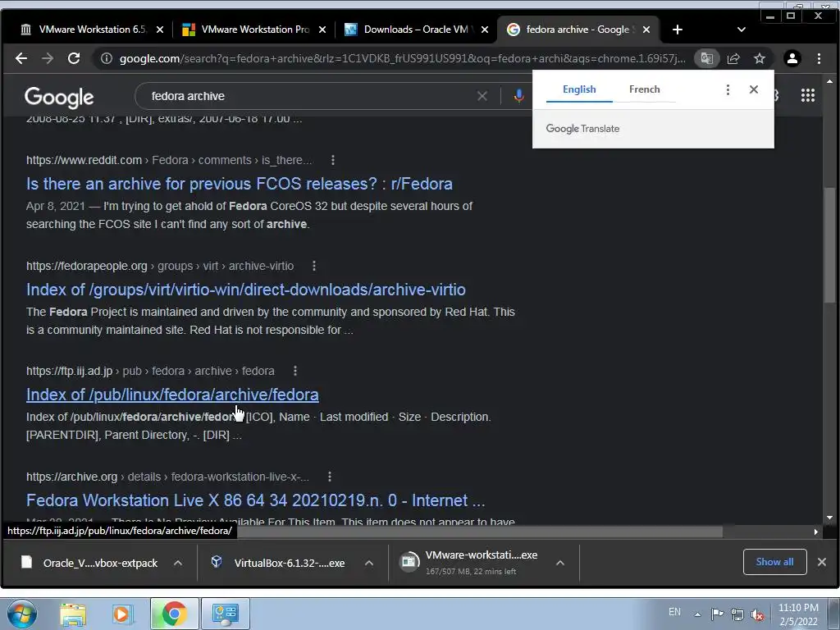840x630 pixels.
Task: Click the https://www.reddit.com breadcrumb
Action: point(84,160)
